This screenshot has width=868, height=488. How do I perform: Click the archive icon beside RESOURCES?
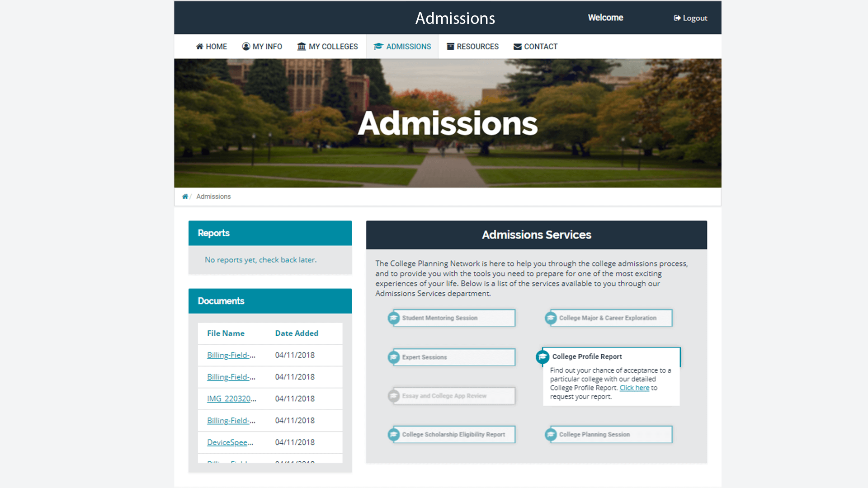point(450,47)
